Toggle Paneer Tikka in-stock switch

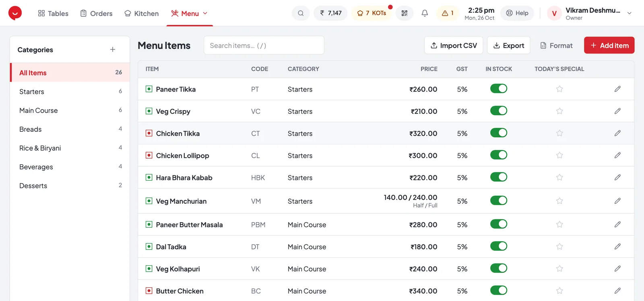[499, 88]
